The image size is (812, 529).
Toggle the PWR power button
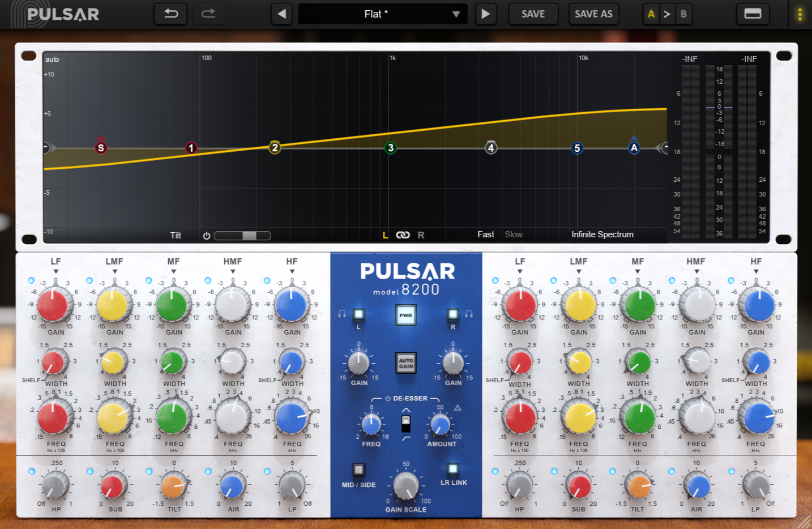pos(406,315)
